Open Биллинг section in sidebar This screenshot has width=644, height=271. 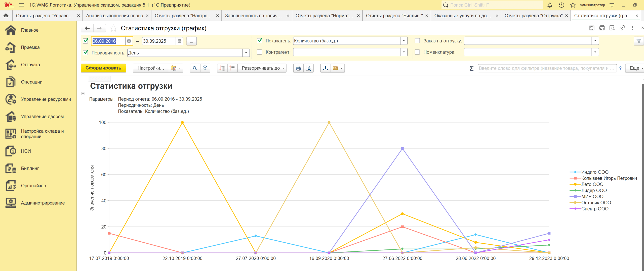pyautogui.click(x=30, y=168)
